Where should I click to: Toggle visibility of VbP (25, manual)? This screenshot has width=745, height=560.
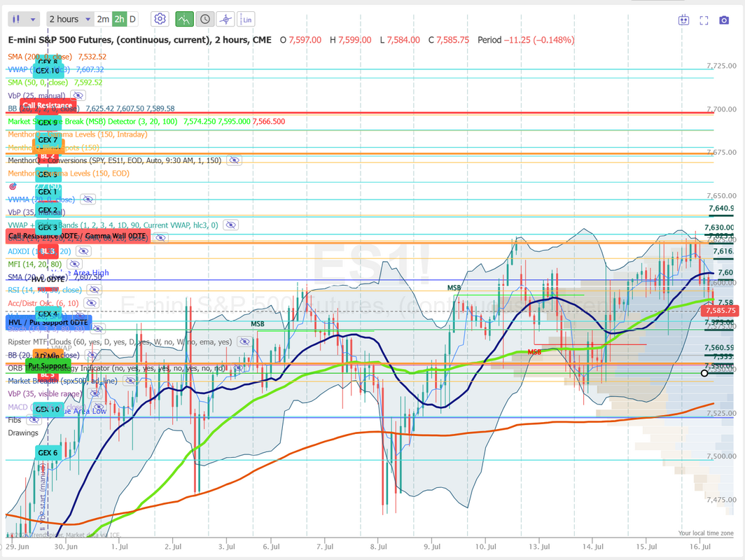78,95
